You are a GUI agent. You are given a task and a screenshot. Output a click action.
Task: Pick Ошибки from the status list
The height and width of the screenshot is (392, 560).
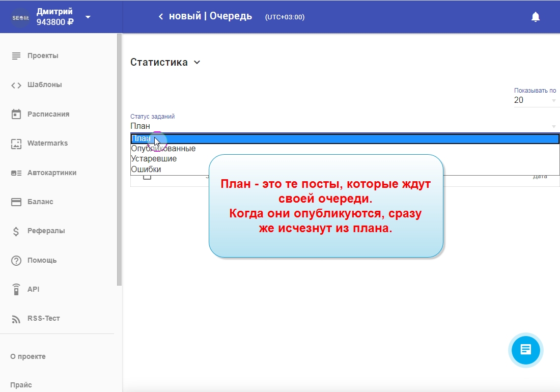pyautogui.click(x=146, y=169)
